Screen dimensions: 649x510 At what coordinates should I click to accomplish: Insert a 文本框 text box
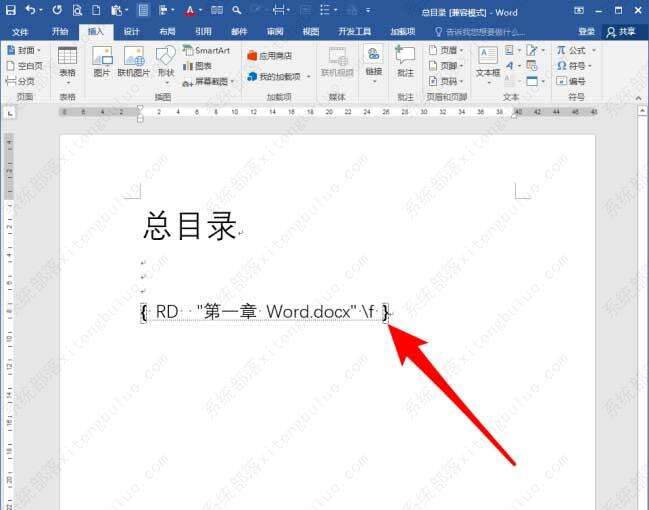point(488,64)
